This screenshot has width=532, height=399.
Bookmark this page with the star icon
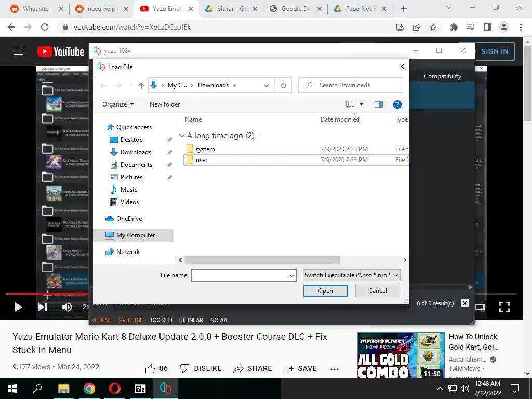coord(433,28)
